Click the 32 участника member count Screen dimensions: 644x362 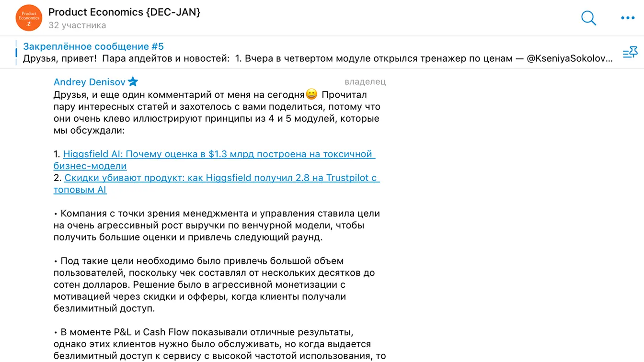[77, 25]
